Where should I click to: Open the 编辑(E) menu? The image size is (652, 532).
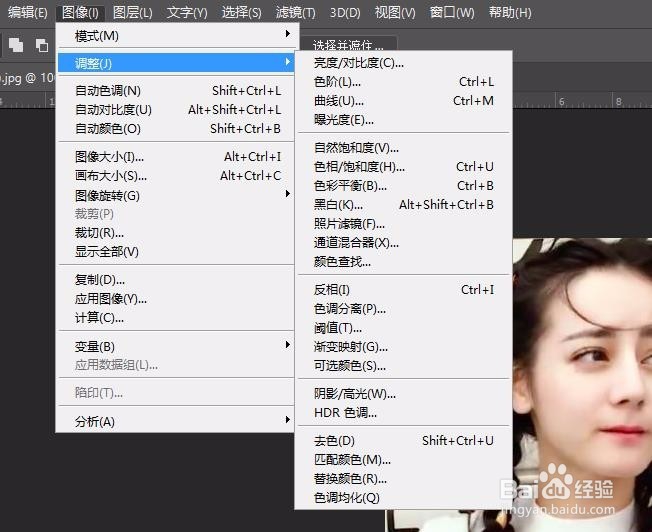tap(27, 12)
